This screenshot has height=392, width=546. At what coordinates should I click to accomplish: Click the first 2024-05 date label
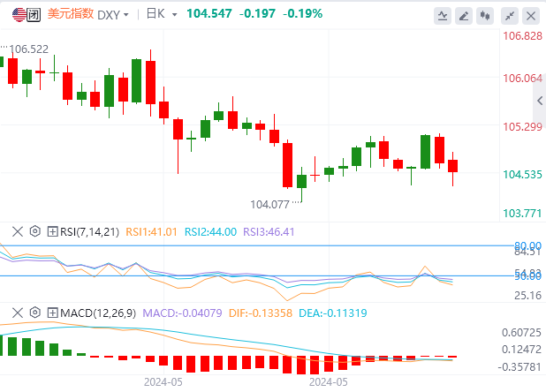coord(163,382)
